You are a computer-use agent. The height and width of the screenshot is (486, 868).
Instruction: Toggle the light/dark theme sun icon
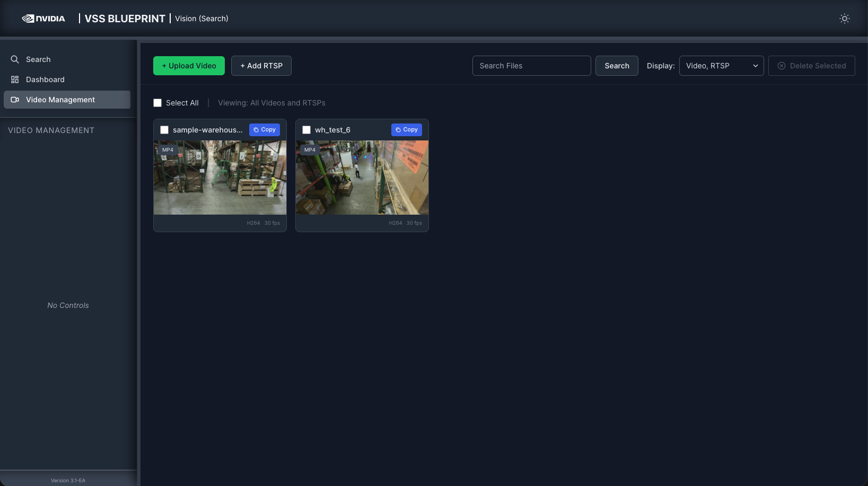(x=844, y=19)
